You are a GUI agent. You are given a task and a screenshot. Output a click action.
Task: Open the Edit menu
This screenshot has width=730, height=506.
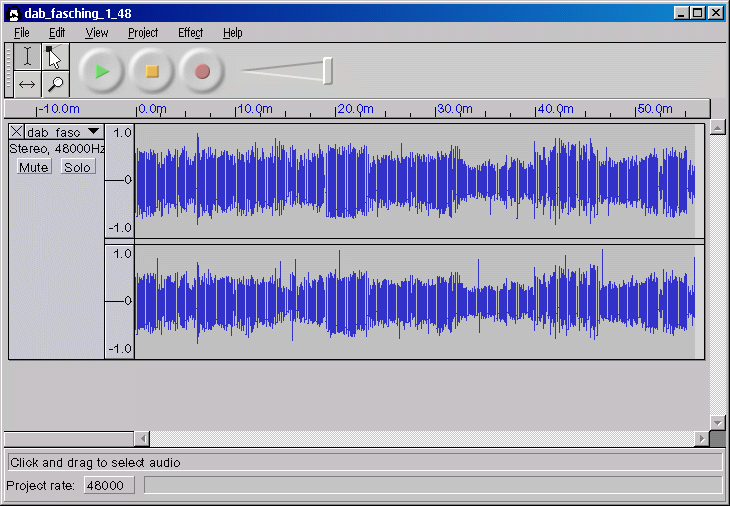(x=57, y=33)
